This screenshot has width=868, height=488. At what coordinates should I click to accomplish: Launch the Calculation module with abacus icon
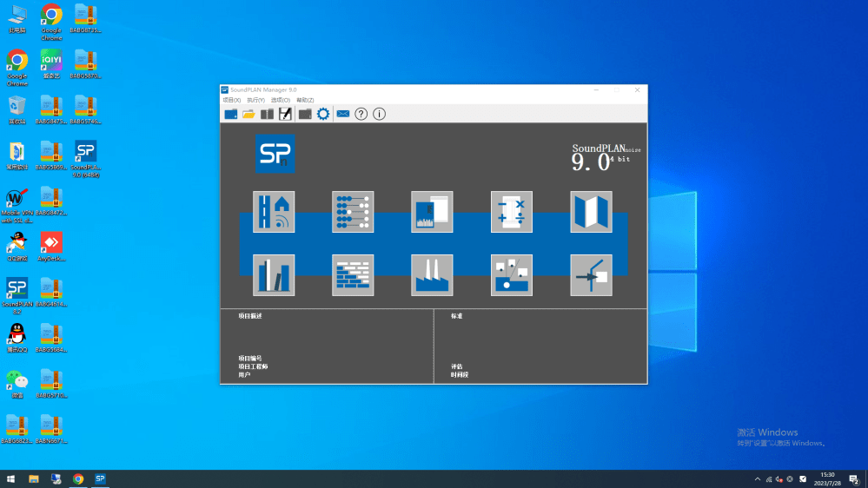[x=353, y=212]
